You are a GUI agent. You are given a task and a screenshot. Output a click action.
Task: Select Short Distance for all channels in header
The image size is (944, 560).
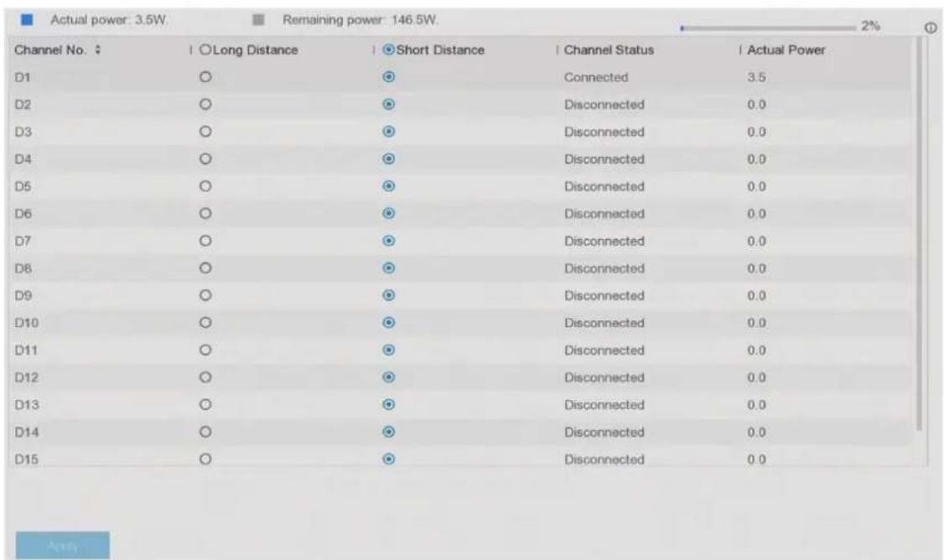tap(389, 50)
